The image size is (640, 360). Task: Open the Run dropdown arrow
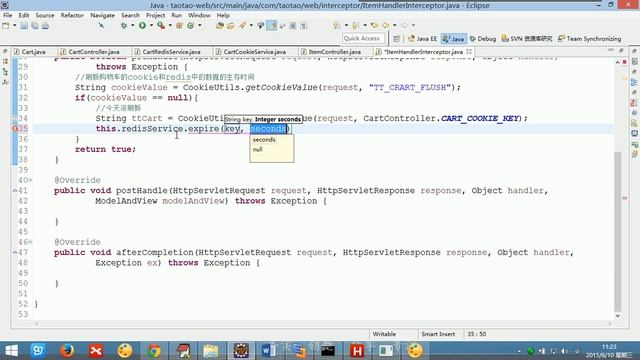(151, 25)
